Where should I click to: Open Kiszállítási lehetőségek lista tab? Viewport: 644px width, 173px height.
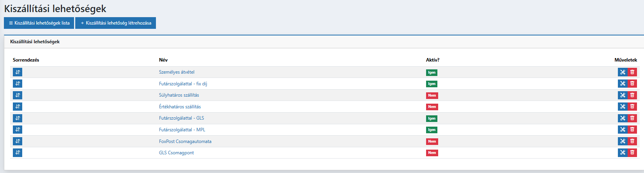[39, 23]
